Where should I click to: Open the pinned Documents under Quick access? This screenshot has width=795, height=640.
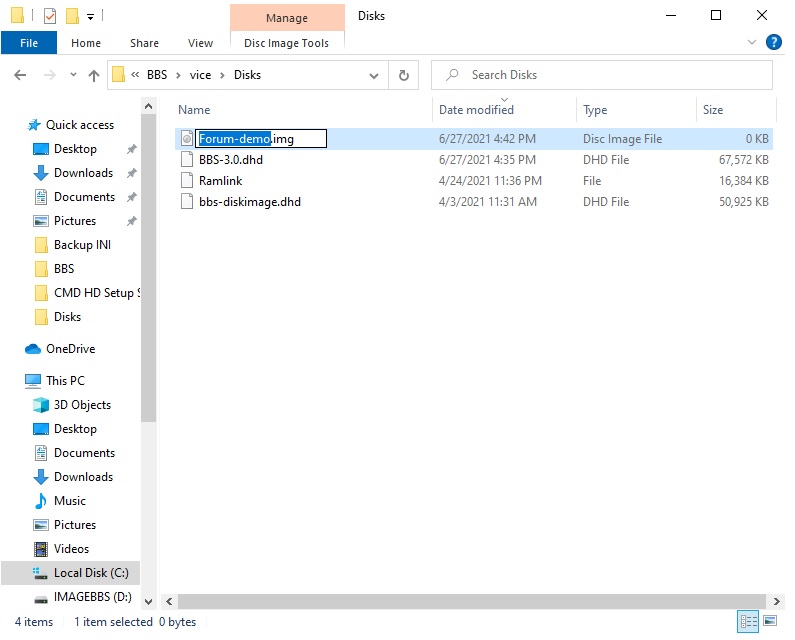coord(84,197)
